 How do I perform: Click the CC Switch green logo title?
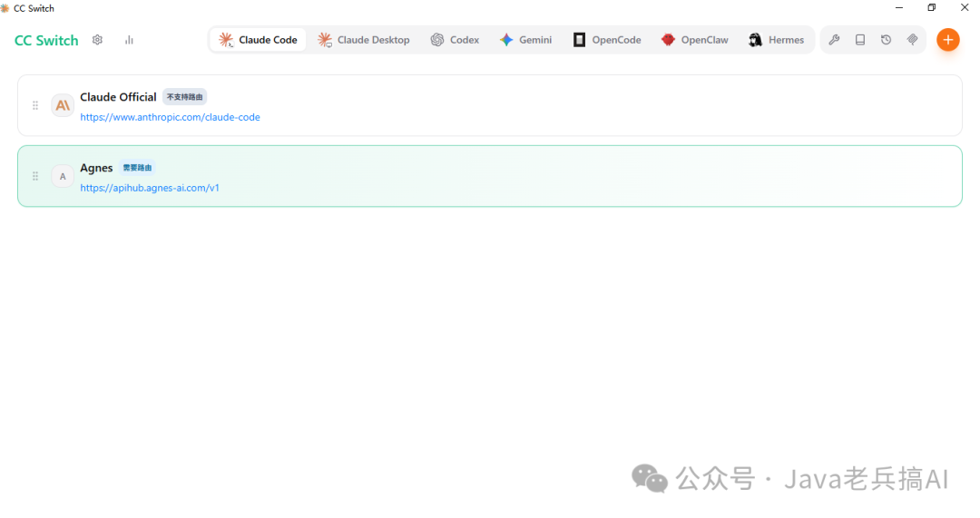pyautogui.click(x=46, y=40)
